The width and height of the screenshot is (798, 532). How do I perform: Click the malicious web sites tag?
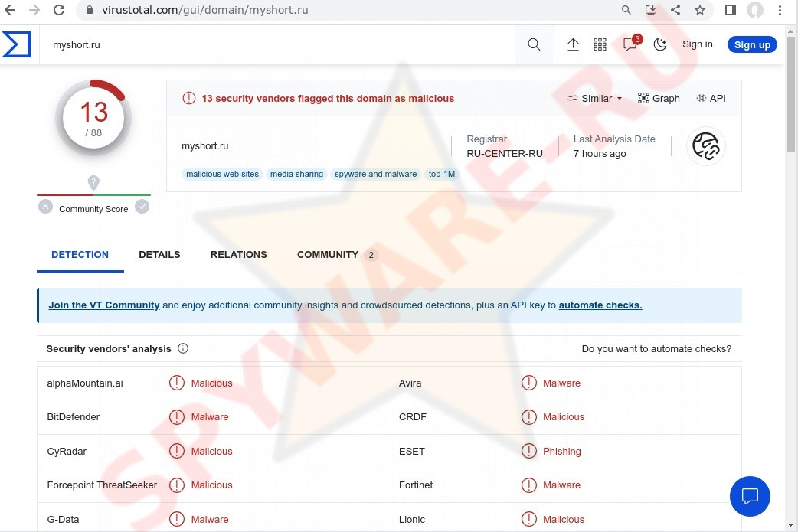pos(222,174)
